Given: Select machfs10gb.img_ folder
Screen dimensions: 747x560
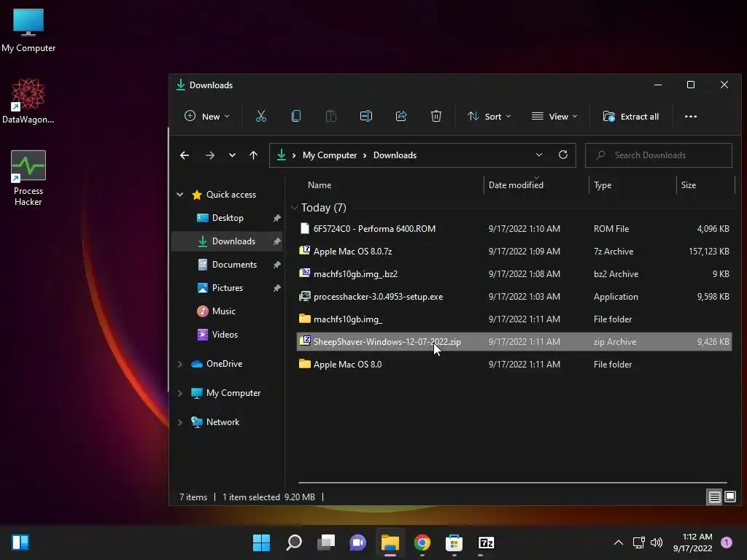Looking at the screenshot, I should click(514, 319).
